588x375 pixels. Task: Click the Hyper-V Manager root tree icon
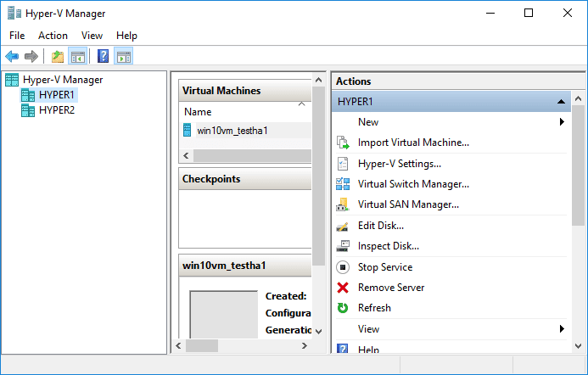click(12, 80)
